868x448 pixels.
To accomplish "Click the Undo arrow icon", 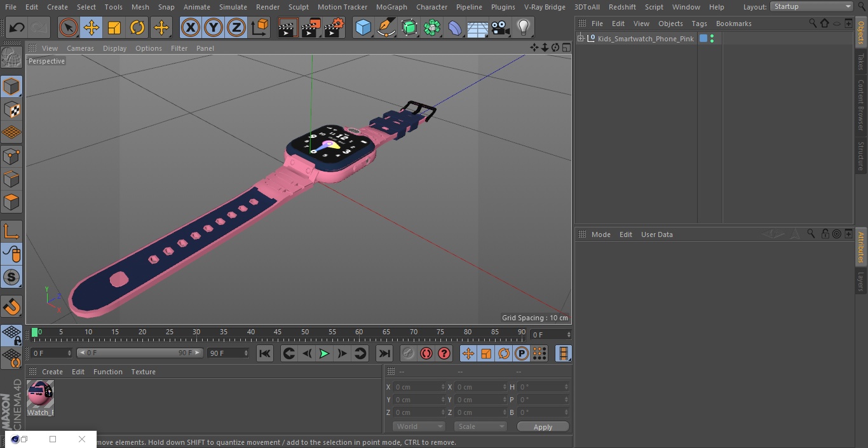I will point(17,27).
